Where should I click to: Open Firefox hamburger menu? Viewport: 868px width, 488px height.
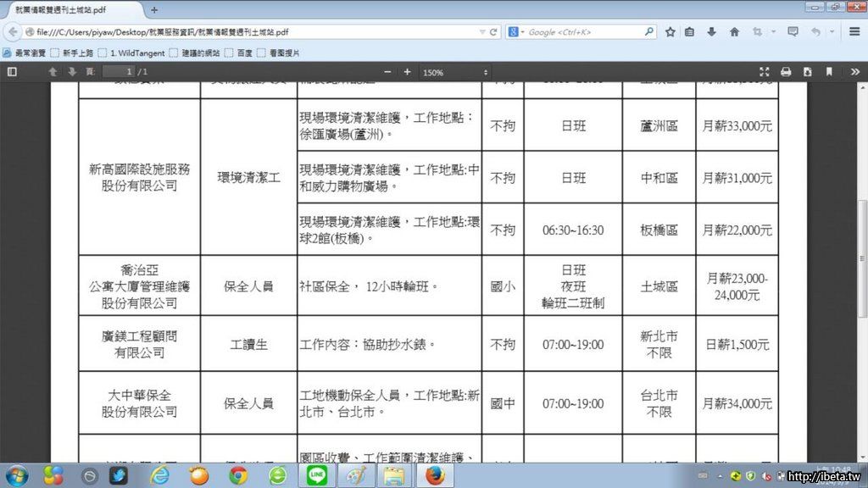click(854, 32)
